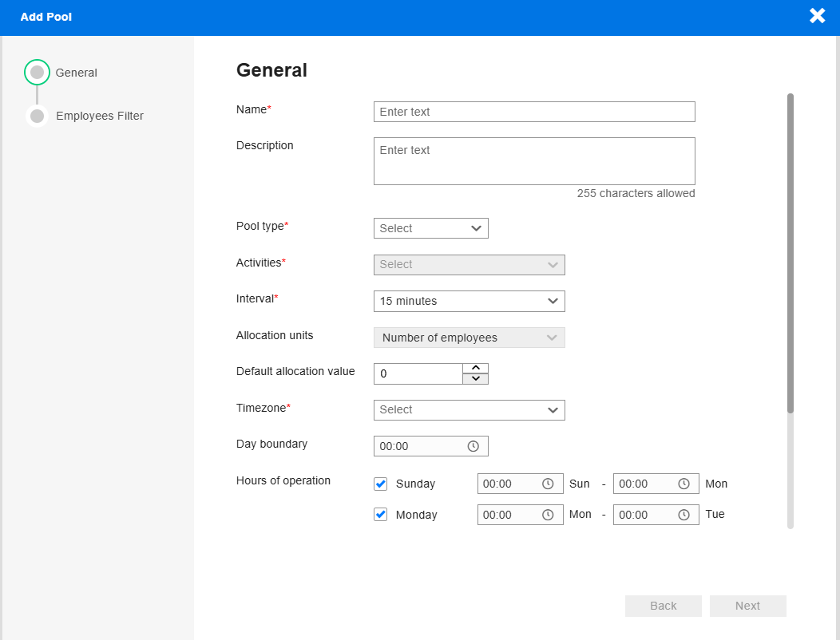840x640 pixels.
Task: Open the Day boundary clock picker
Action: 473,446
